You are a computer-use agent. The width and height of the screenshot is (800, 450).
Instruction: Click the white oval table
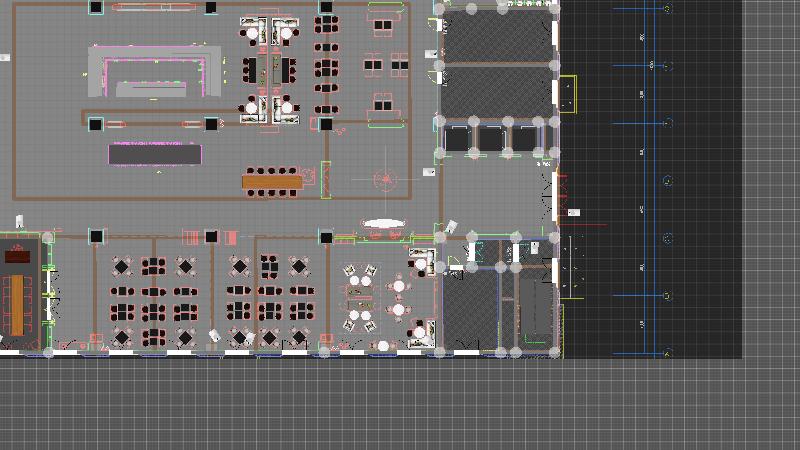coord(383,223)
